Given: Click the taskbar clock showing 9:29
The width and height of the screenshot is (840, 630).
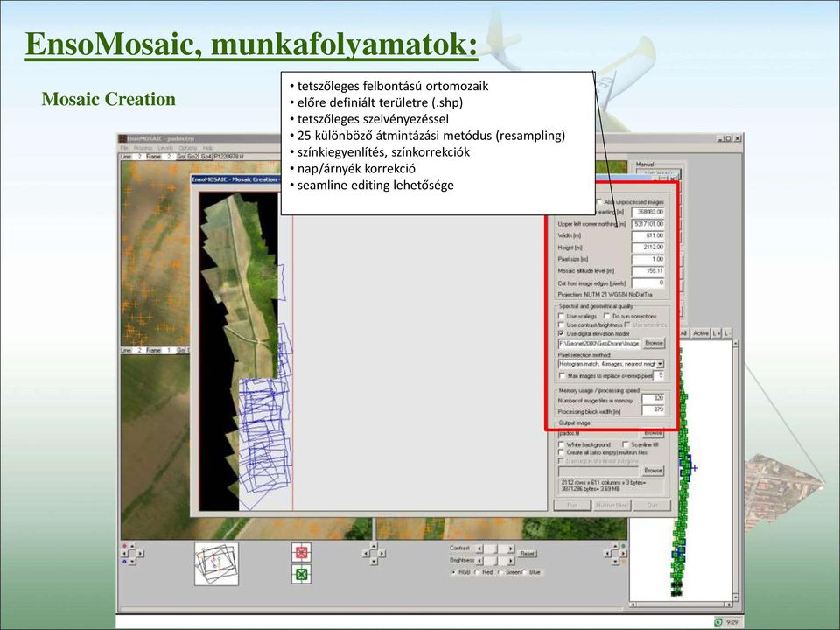Looking at the screenshot, I should [731, 622].
